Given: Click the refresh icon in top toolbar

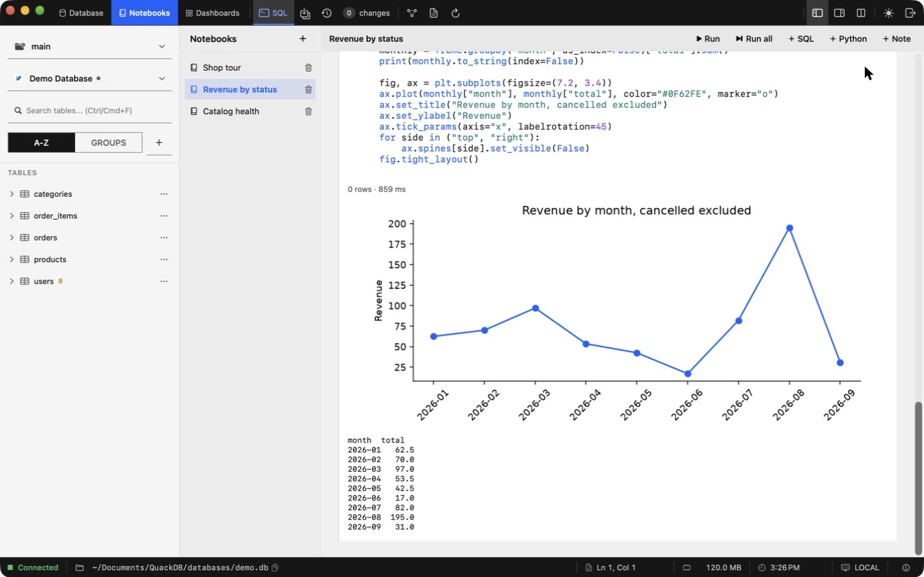Looking at the screenshot, I should coord(456,13).
